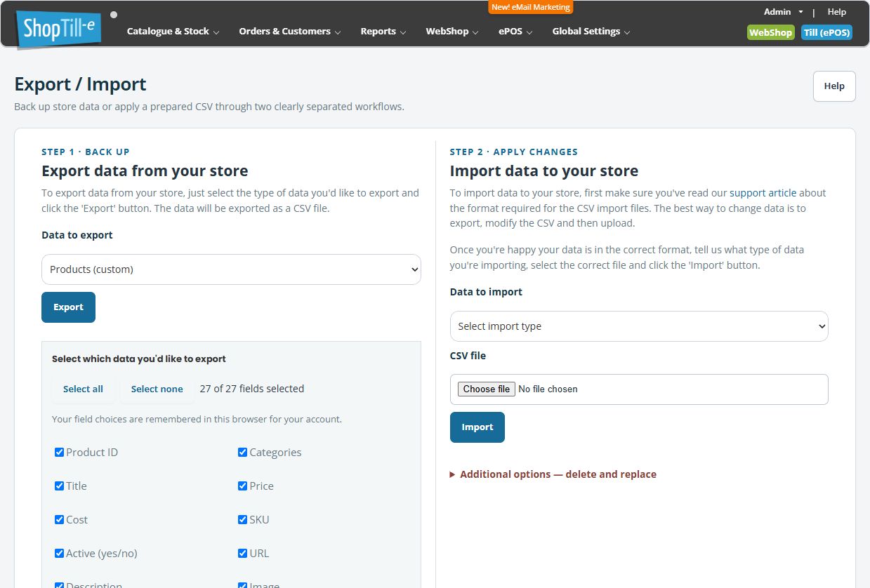870x588 pixels.
Task: Toggle the Cost checkbox
Action: pyautogui.click(x=59, y=519)
